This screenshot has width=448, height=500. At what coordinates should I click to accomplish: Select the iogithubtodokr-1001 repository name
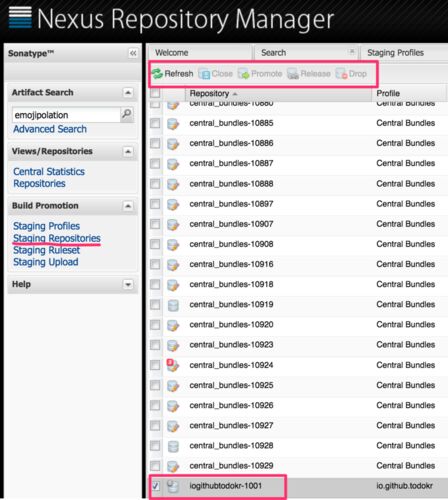click(x=226, y=486)
